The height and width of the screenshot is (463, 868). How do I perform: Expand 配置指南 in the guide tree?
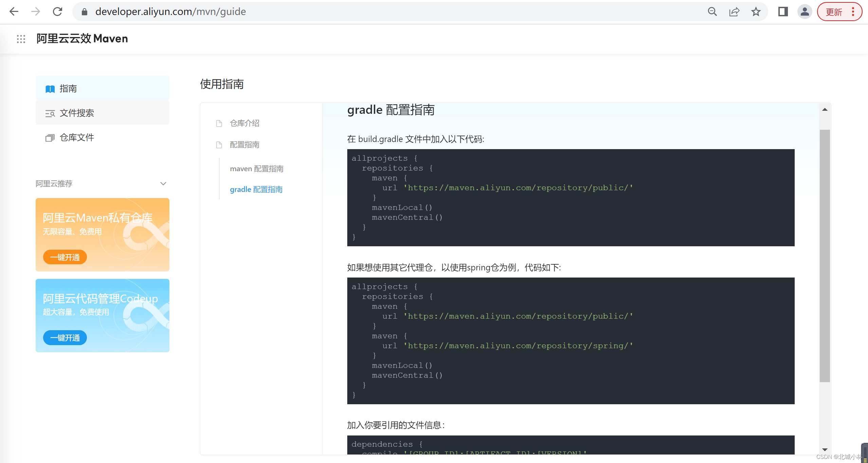244,145
